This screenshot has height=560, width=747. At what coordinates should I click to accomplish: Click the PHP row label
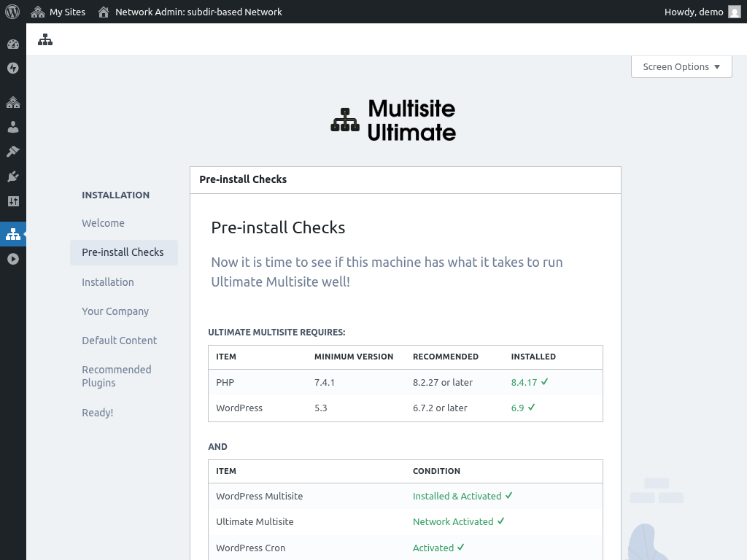pos(225,382)
